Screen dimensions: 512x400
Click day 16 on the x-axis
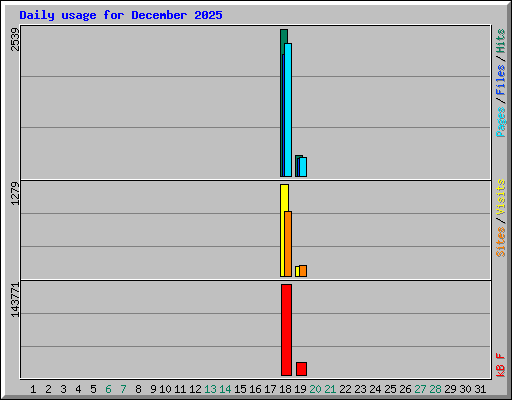tap(255, 389)
